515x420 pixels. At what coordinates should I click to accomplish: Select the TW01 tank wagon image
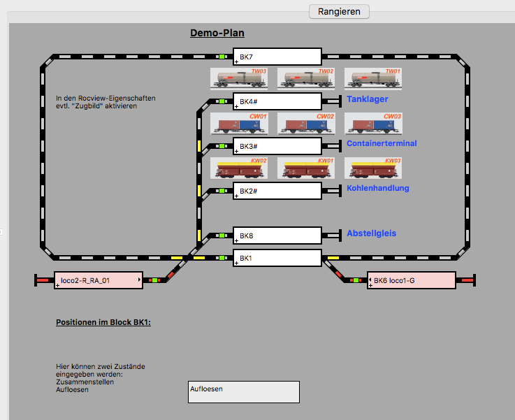373,78
